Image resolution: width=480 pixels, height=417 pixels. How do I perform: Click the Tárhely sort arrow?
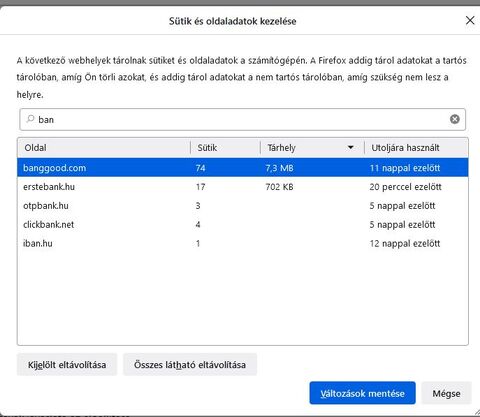[350, 147]
